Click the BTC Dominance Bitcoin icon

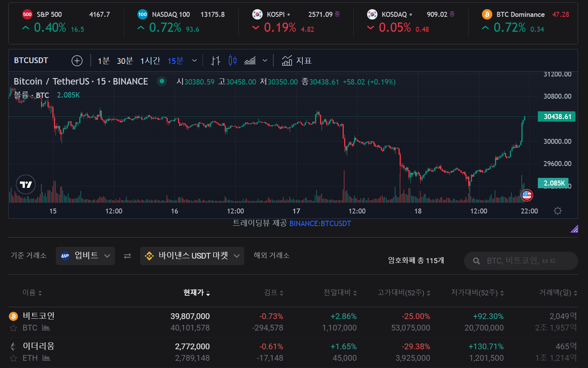[487, 15]
